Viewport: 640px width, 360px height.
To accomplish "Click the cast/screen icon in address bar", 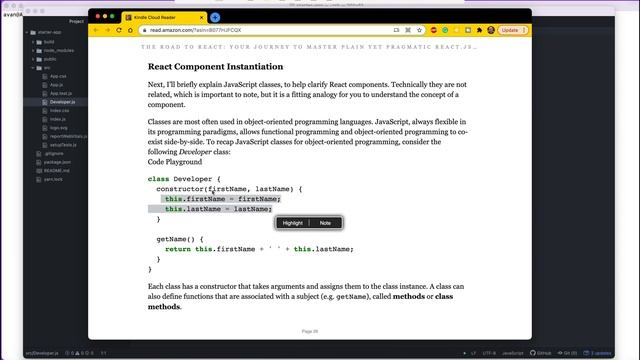I will [x=396, y=30].
